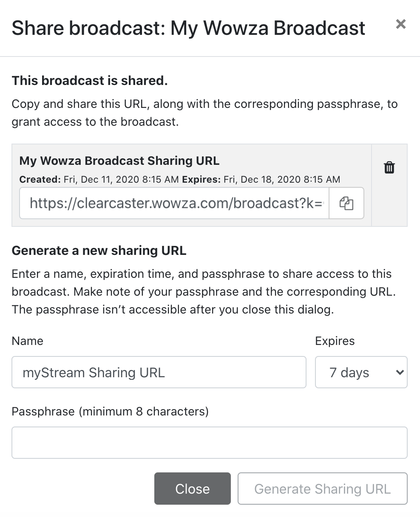Click the Generate Sharing URL button
Screen dimensions: 420x517
322,489
